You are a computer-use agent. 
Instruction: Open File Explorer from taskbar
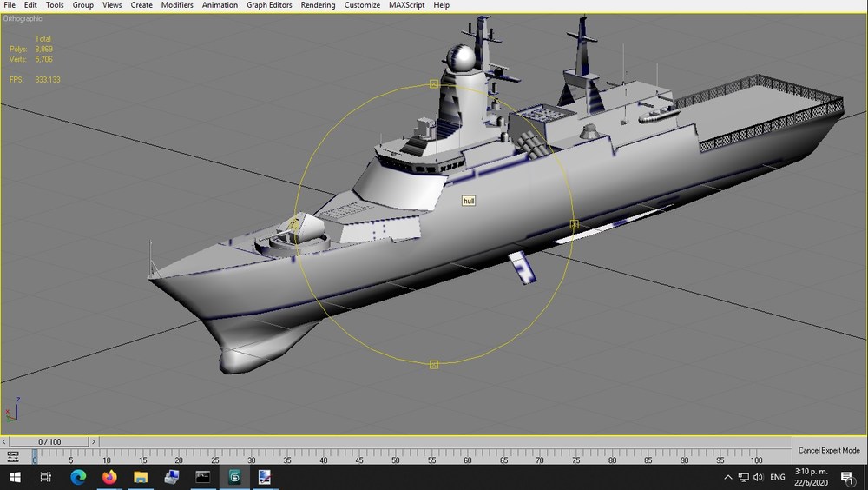click(x=141, y=477)
